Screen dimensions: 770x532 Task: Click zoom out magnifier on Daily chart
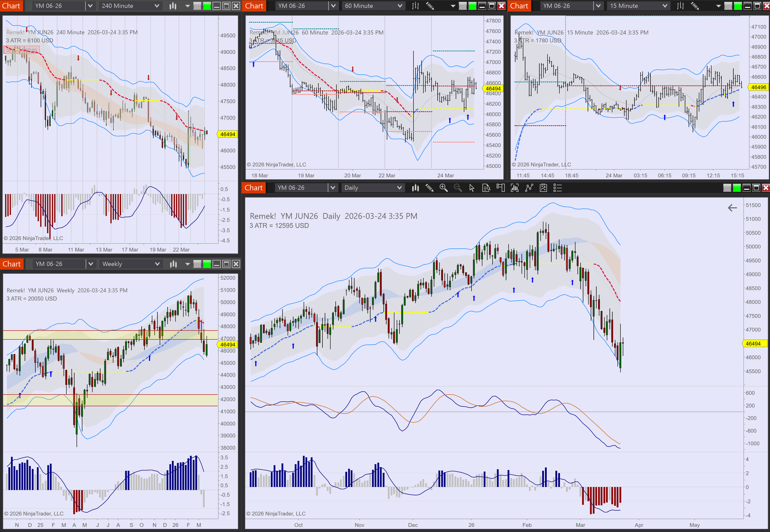point(458,188)
